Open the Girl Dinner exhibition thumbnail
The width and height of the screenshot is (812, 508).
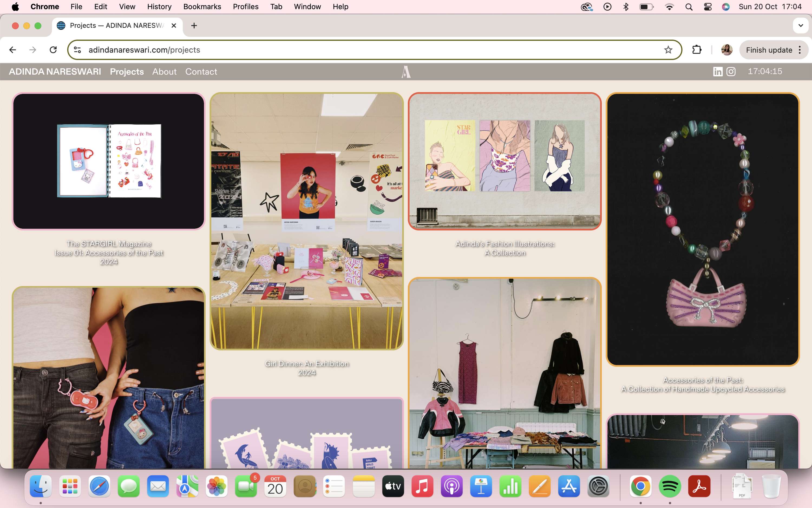pos(307,221)
